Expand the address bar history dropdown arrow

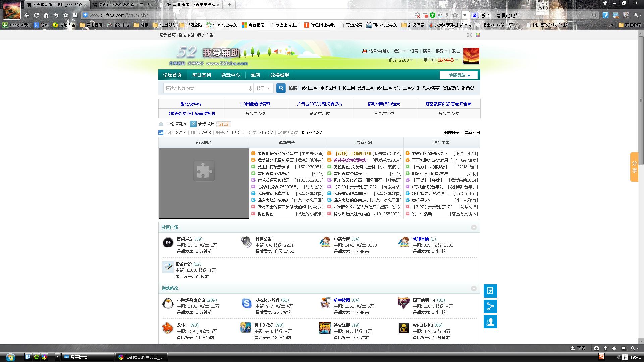click(x=465, y=15)
